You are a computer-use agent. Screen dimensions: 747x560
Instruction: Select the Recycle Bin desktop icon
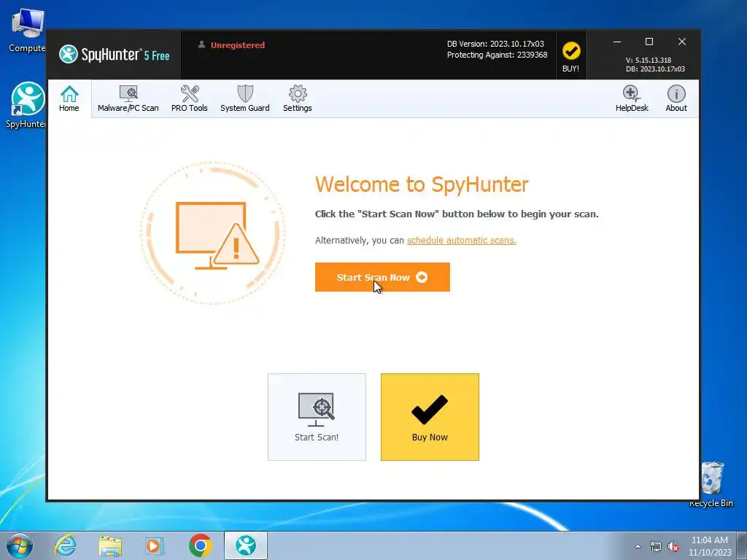click(711, 484)
